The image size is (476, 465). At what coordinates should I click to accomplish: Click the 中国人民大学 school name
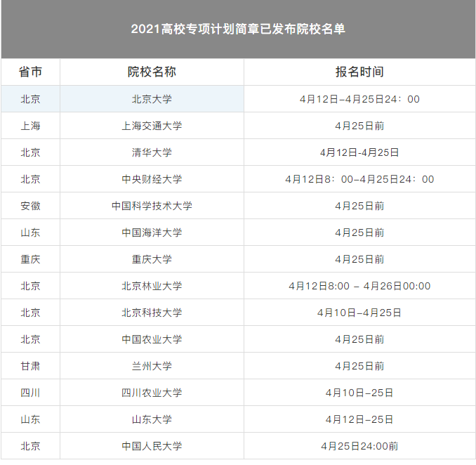tap(152, 446)
